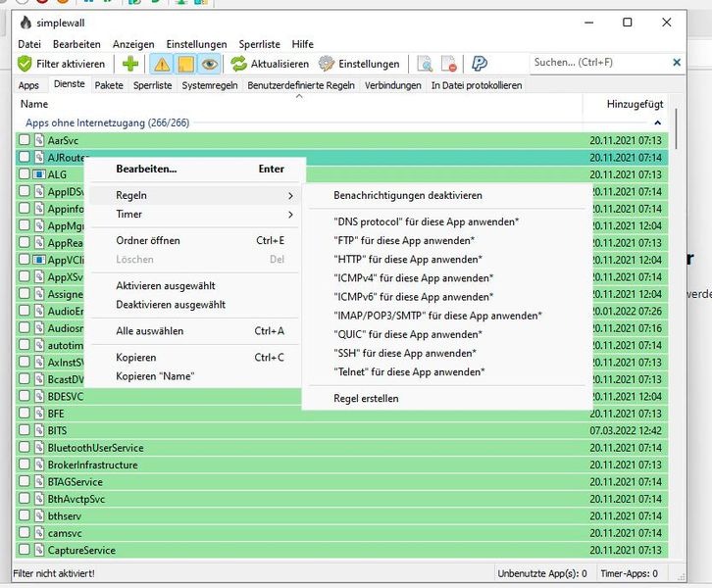Click the PayPal donate icon
Image resolution: width=712 pixels, height=588 pixels.
click(x=480, y=64)
